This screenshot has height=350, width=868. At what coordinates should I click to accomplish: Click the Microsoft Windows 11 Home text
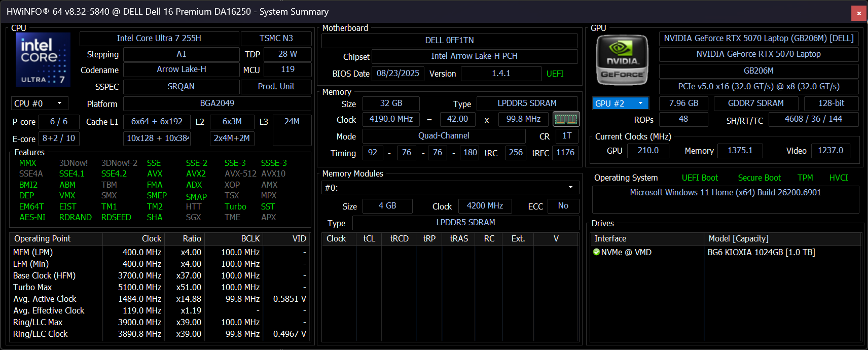(725, 193)
